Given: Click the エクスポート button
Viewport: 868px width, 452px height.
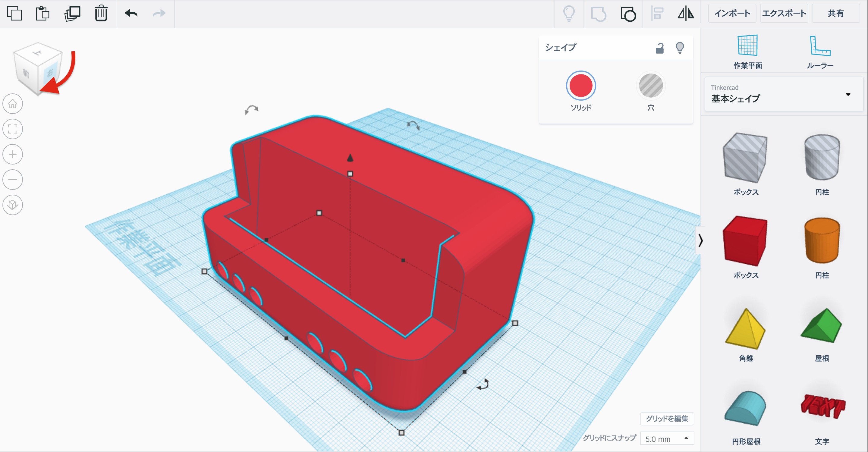Looking at the screenshot, I should pos(784,14).
